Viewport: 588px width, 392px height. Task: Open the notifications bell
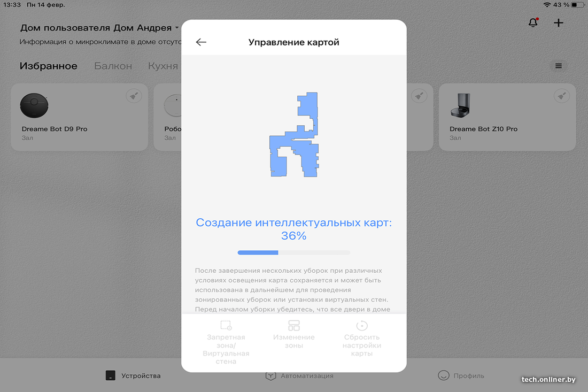(533, 22)
